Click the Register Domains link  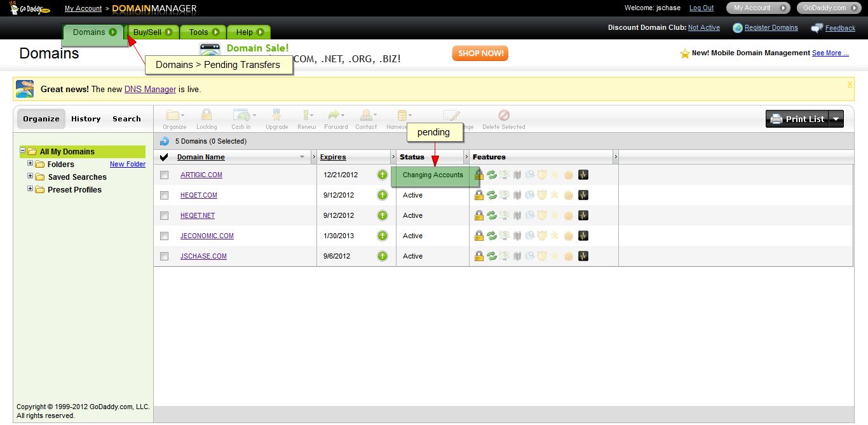pyautogui.click(x=771, y=28)
